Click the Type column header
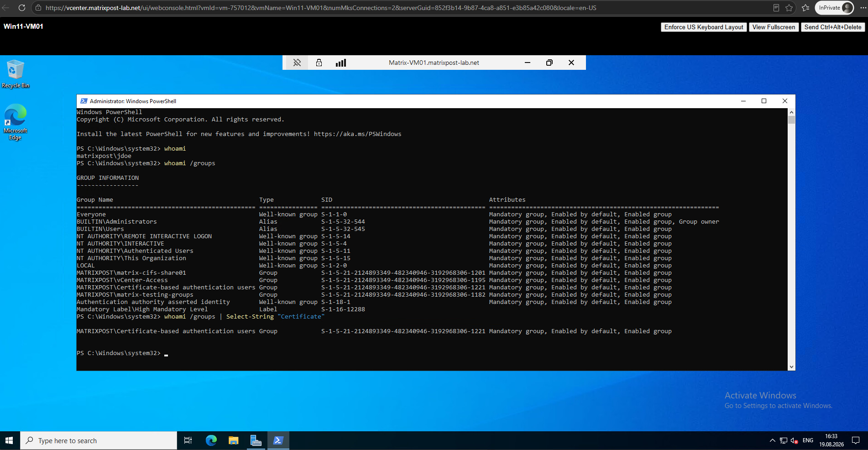This screenshot has height=450, width=868. coord(267,200)
